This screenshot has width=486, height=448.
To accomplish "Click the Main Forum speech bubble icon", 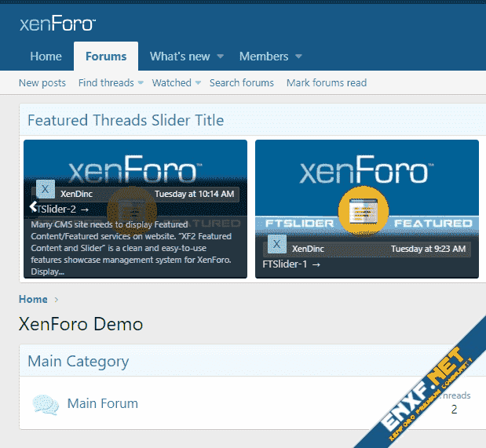I will (46, 404).
